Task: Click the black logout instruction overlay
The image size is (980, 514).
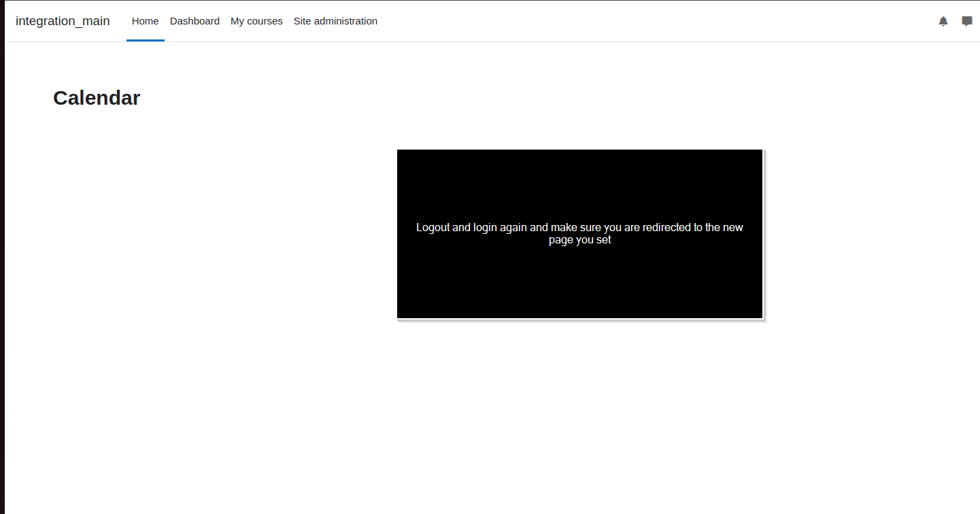Action: click(x=580, y=234)
